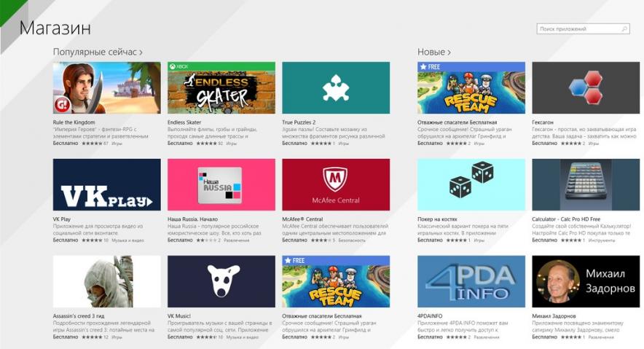
Task: Click the Михаил Задорнов title text
Action: pos(554,316)
